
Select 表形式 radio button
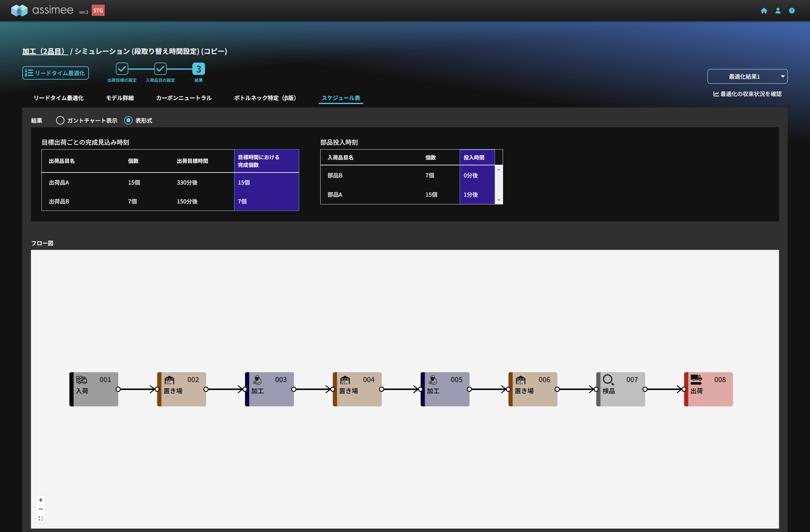[x=128, y=120]
